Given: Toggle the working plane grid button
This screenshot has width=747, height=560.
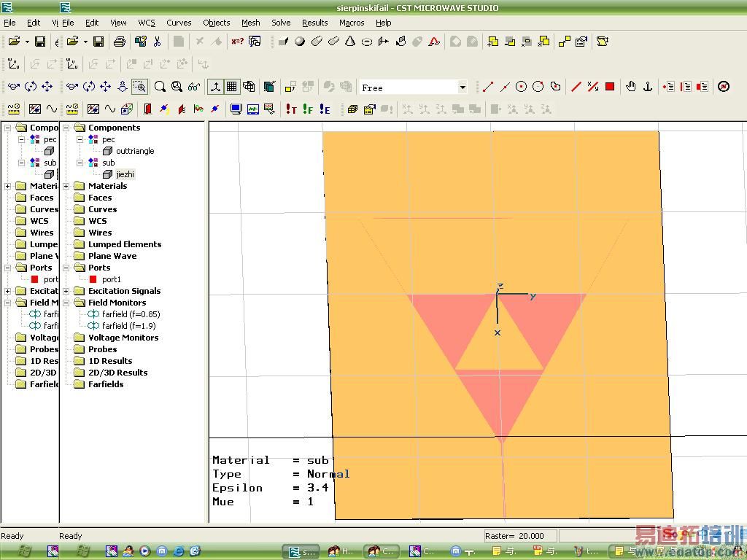Looking at the screenshot, I should pyautogui.click(x=232, y=87).
